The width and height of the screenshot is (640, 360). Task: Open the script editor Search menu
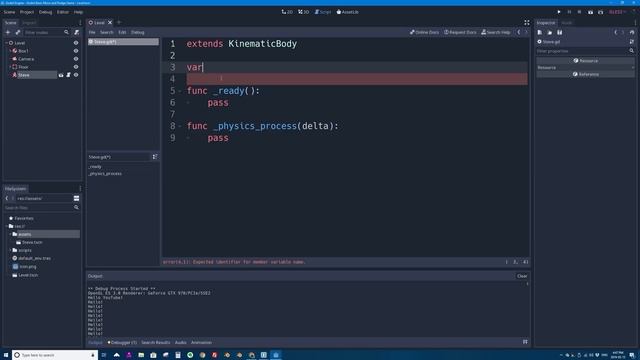click(107, 32)
